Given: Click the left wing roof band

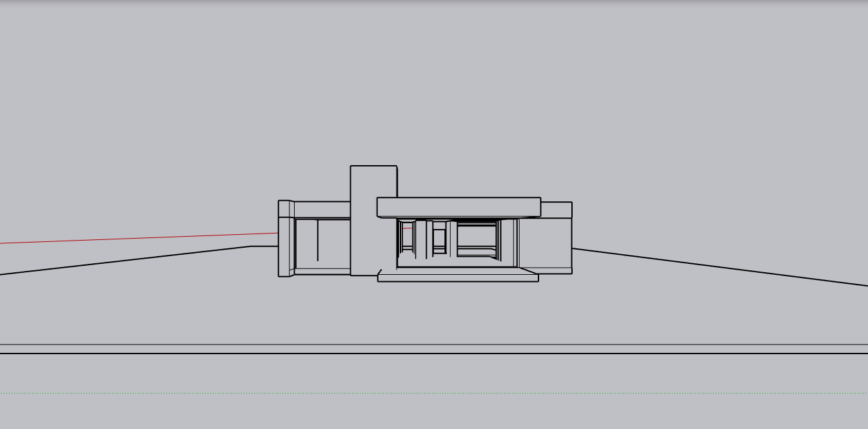Looking at the screenshot, I should point(322,209).
